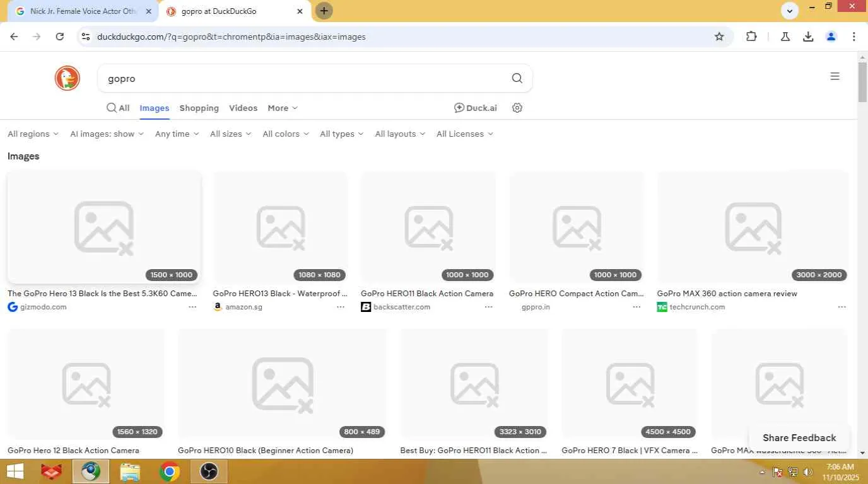Screen dimensions: 868x484
Task: Open more options for techcrunch.com result
Action: pos(842,307)
